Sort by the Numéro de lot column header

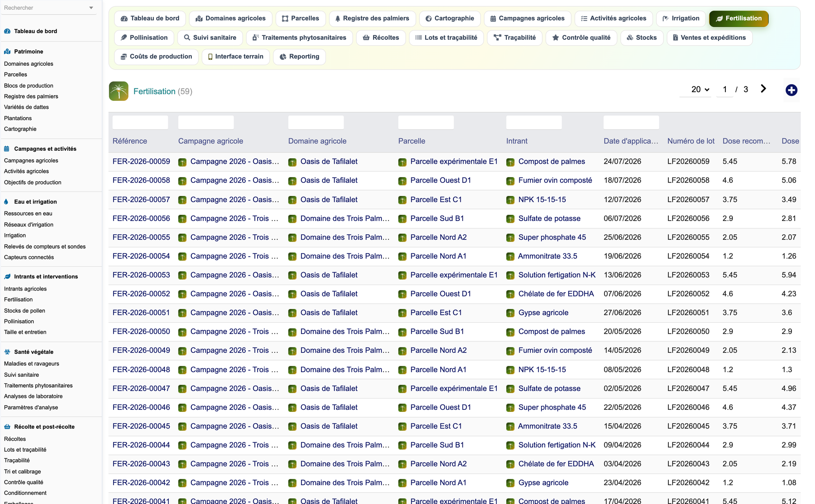tap(691, 141)
